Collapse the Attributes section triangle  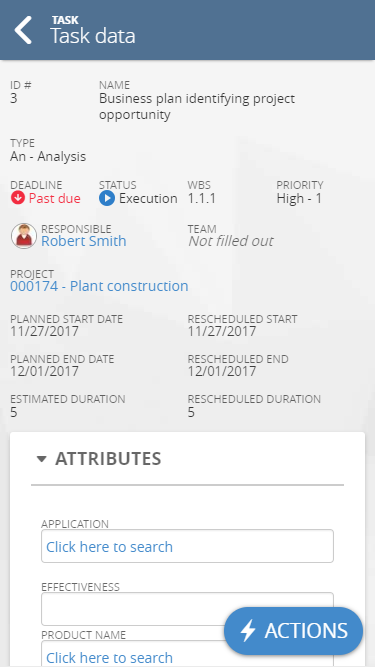coord(41,459)
